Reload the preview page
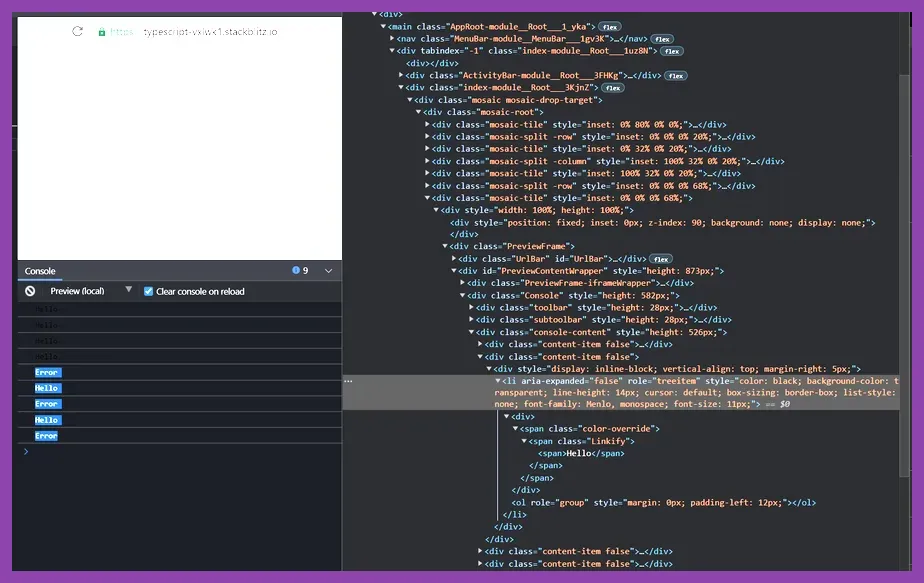Screen dimensions: 924x583 click(x=77, y=31)
